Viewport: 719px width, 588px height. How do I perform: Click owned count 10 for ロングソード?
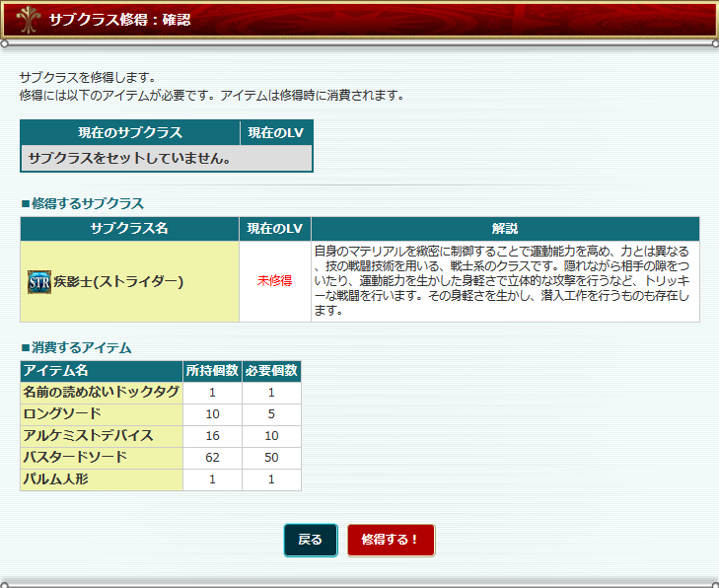pyautogui.click(x=212, y=414)
